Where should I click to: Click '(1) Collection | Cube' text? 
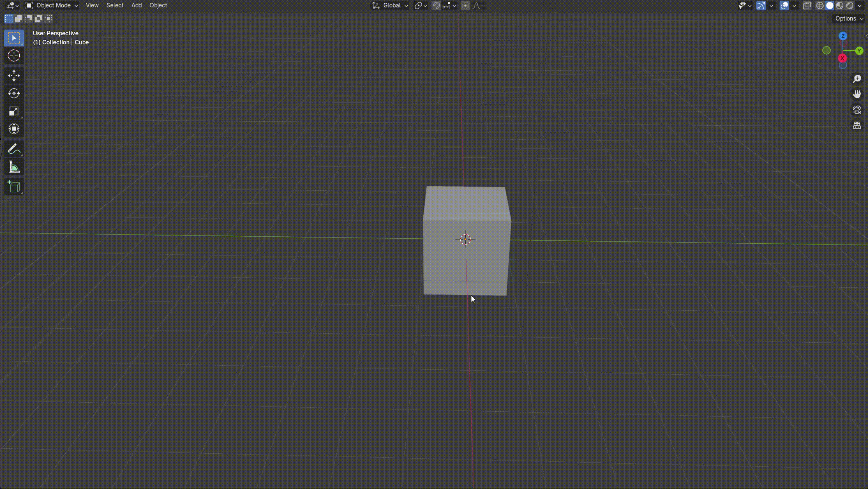click(61, 42)
